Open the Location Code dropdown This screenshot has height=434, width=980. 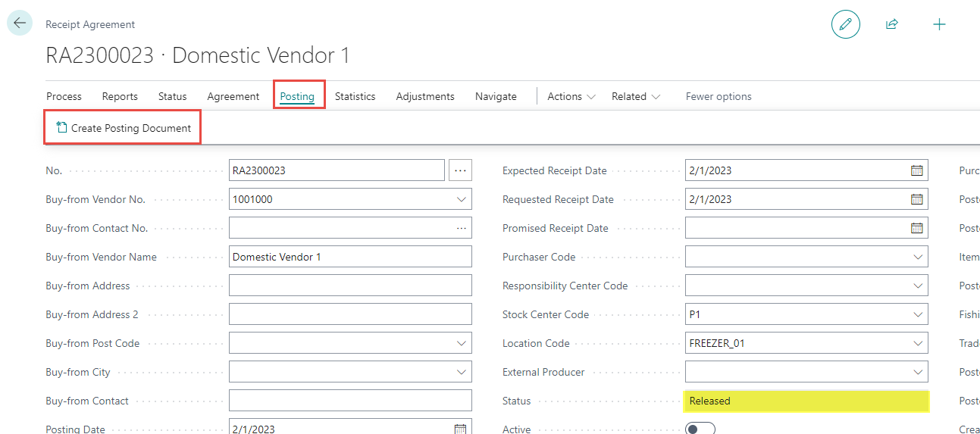[x=918, y=343]
